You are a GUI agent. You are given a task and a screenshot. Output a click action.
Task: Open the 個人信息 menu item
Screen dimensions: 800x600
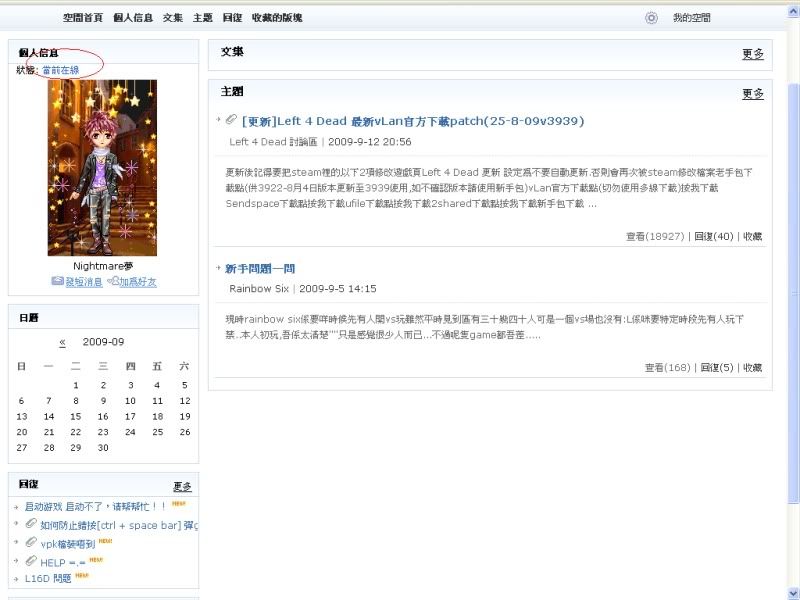click(x=133, y=18)
